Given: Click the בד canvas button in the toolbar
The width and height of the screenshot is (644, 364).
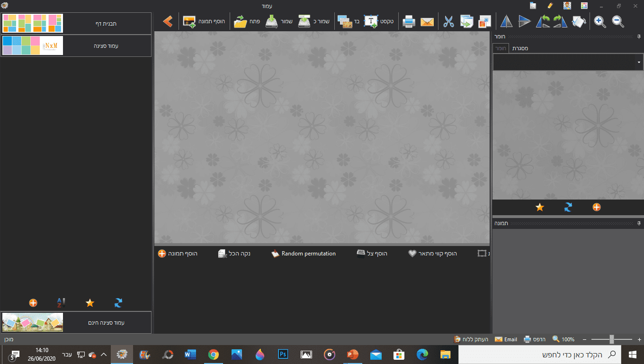Looking at the screenshot, I should (x=349, y=21).
